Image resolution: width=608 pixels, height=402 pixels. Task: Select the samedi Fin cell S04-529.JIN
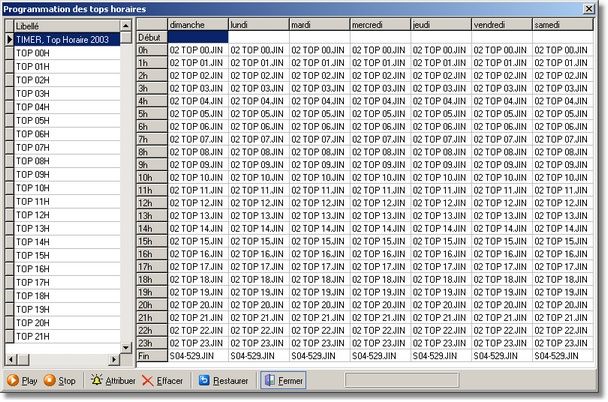563,356
